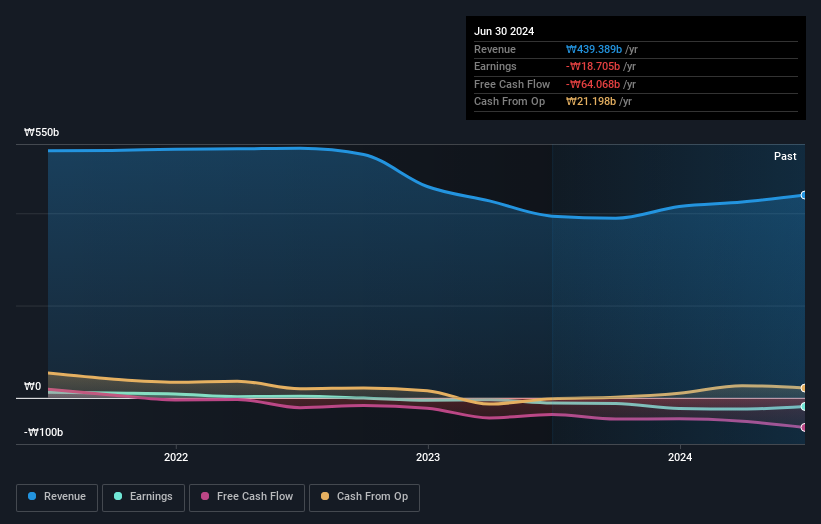This screenshot has width=821, height=524.
Task: Click the -₩100b y-axis label
Action: pos(43,432)
